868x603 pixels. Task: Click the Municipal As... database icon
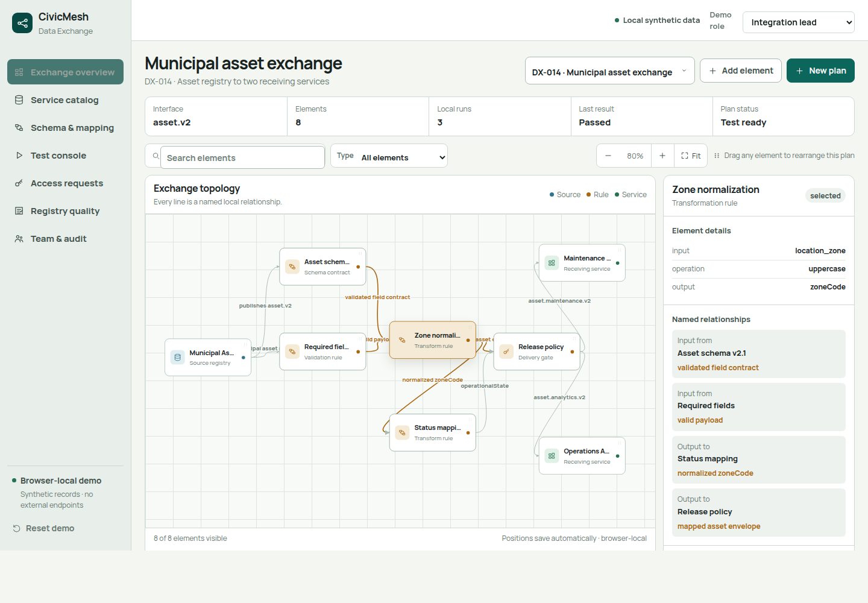[x=178, y=358]
